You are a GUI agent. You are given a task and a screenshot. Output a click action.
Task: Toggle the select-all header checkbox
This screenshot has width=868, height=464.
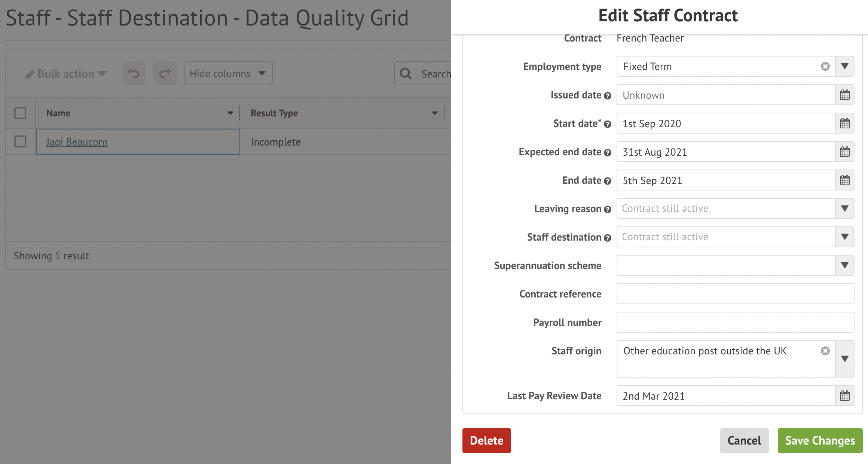[x=20, y=113]
